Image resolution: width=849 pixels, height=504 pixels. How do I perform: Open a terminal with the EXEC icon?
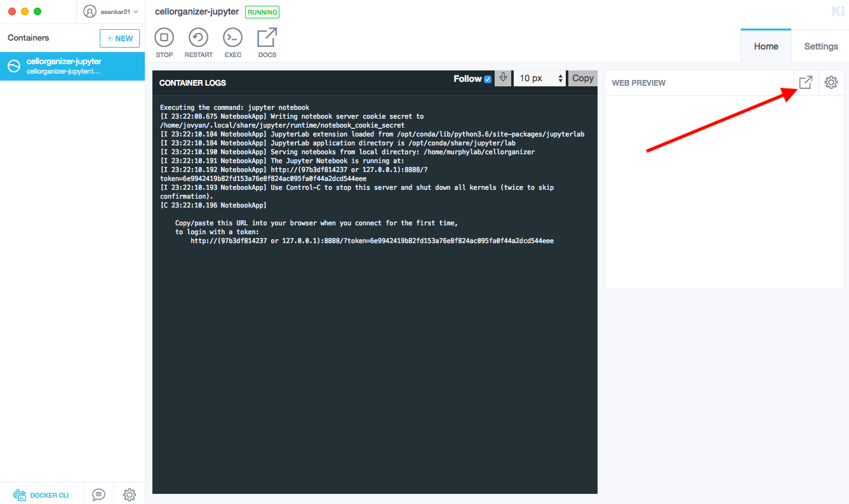point(232,38)
